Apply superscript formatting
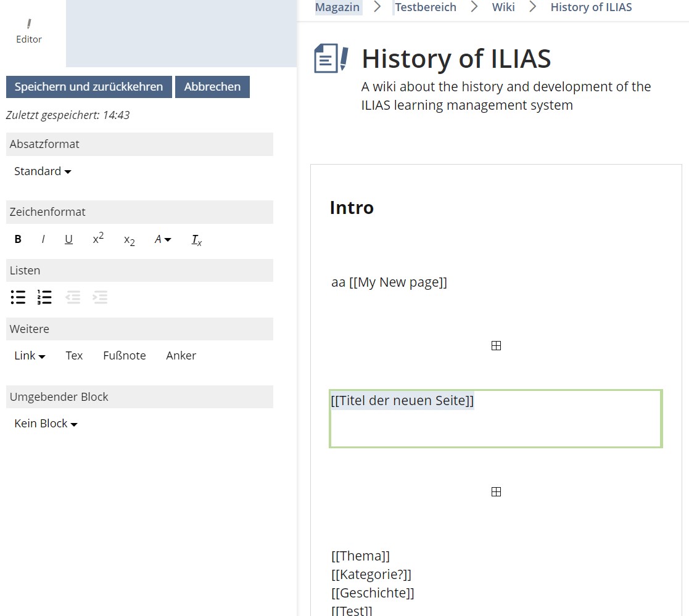This screenshot has height=616, width=689. point(98,239)
